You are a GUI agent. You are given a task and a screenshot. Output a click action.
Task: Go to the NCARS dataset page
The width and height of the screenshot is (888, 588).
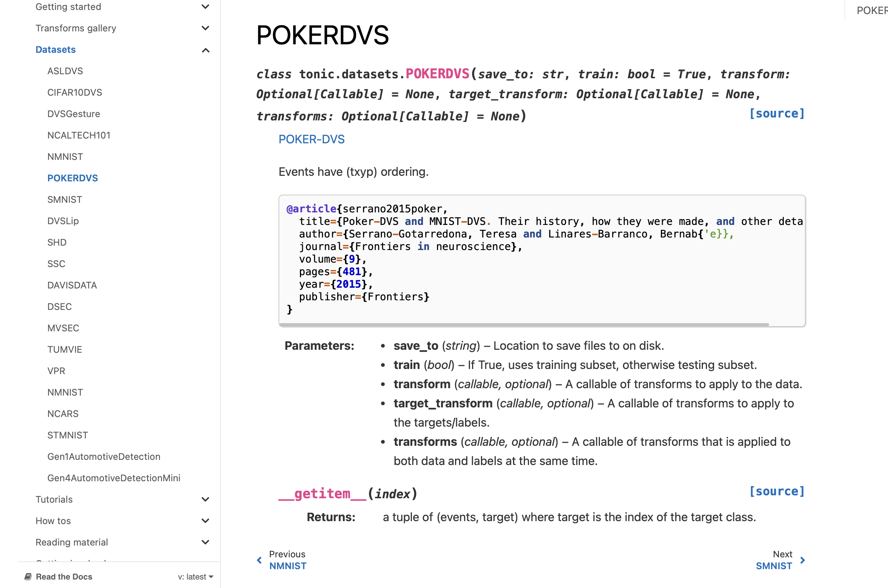[x=63, y=414]
